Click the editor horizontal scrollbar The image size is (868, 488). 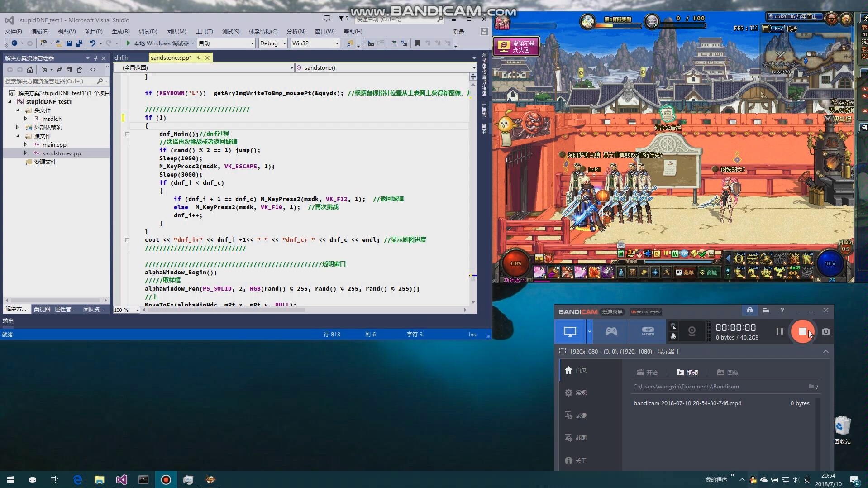(x=226, y=310)
